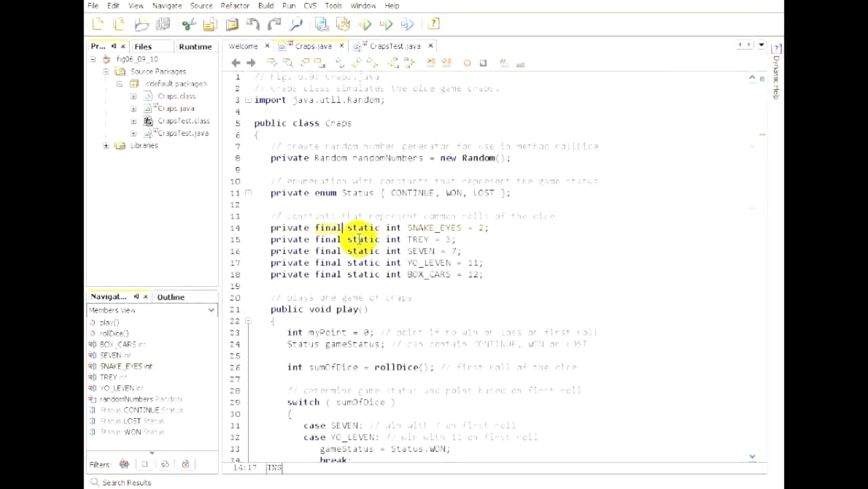Viewport: 868px width, 489px height.
Task: Switch to the Outline tab
Action: (171, 297)
